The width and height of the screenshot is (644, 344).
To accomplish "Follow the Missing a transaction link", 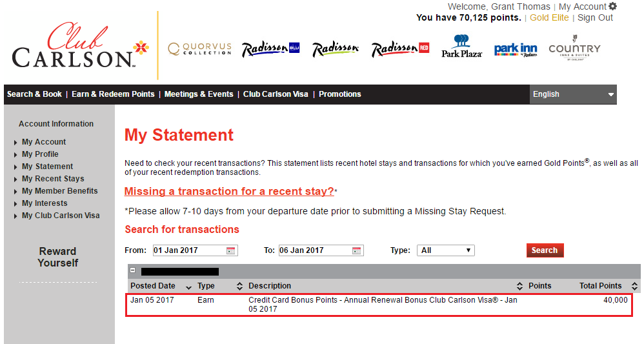I will pos(229,192).
